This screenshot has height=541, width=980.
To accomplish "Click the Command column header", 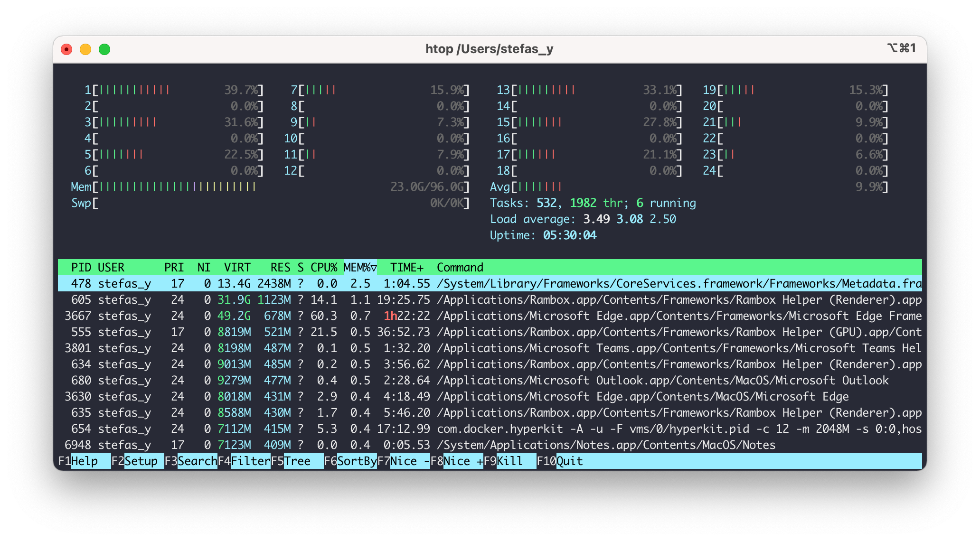I will 460,268.
